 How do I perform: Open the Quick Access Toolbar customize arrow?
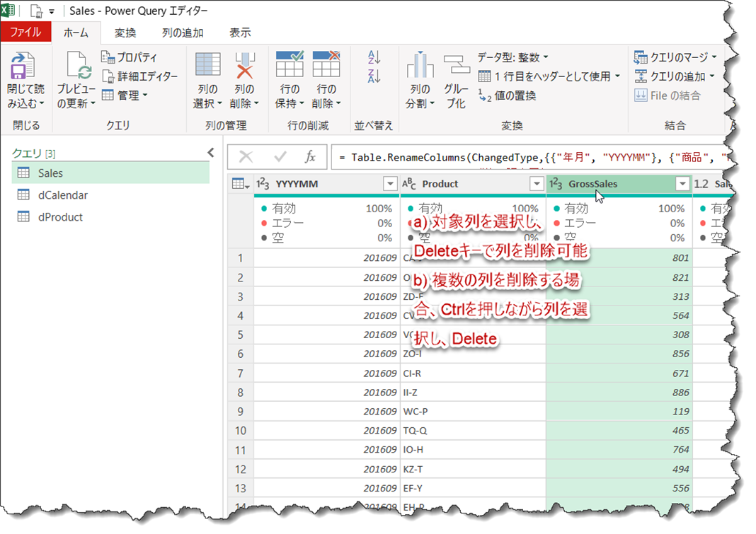[52, 11]
